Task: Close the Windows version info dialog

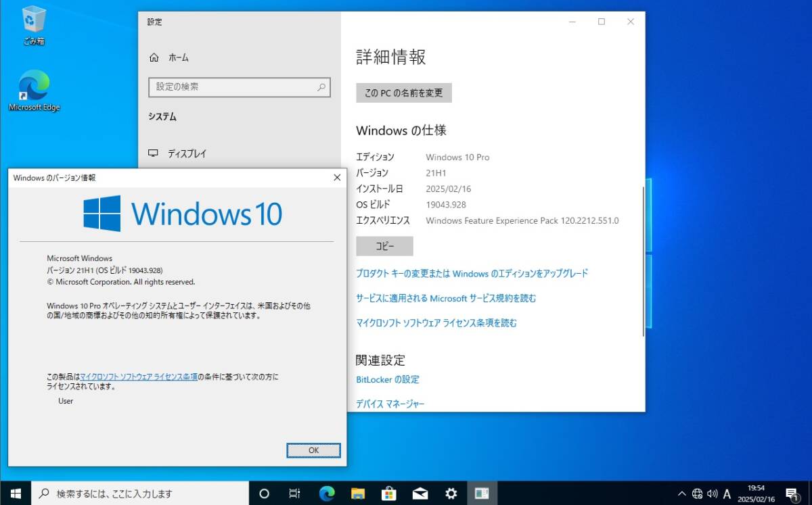Action: [337, 178]
